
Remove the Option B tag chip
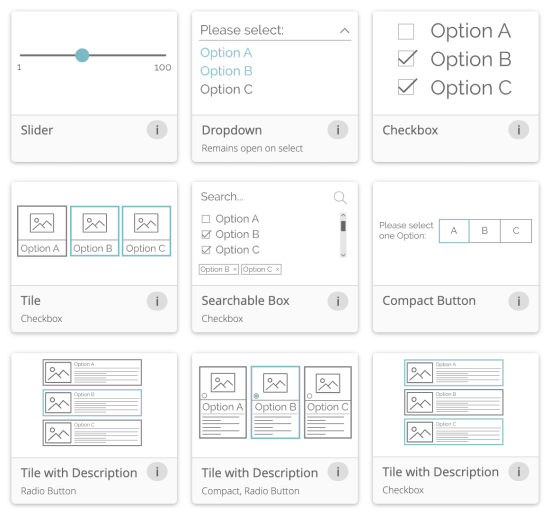[235, 269]
